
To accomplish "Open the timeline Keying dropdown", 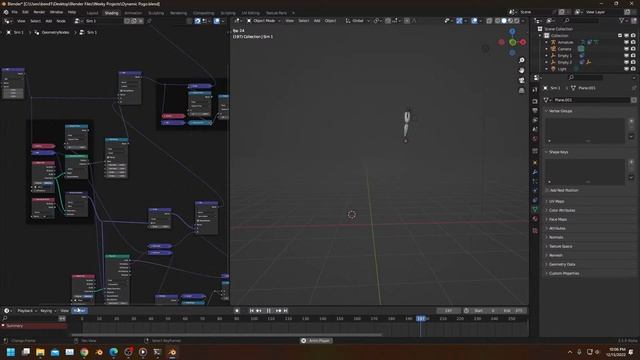I will pyautogui.click(x=48, y=311).
